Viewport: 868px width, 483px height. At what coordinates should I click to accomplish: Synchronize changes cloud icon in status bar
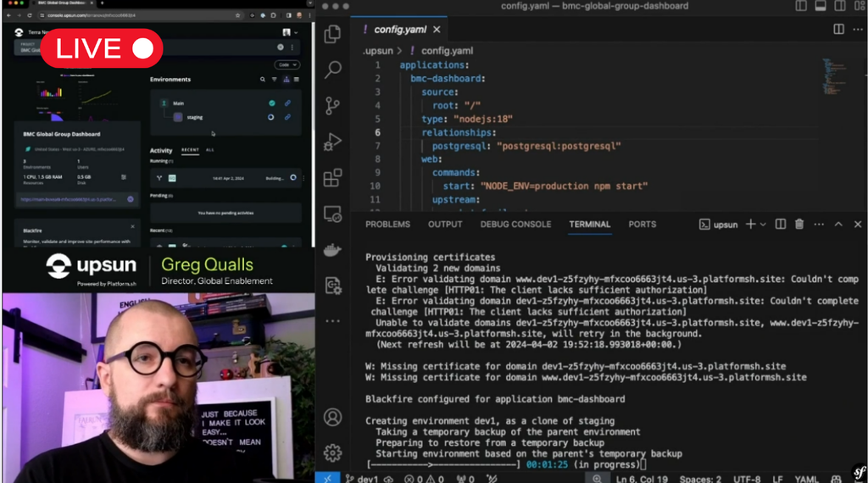pos(388,479)
